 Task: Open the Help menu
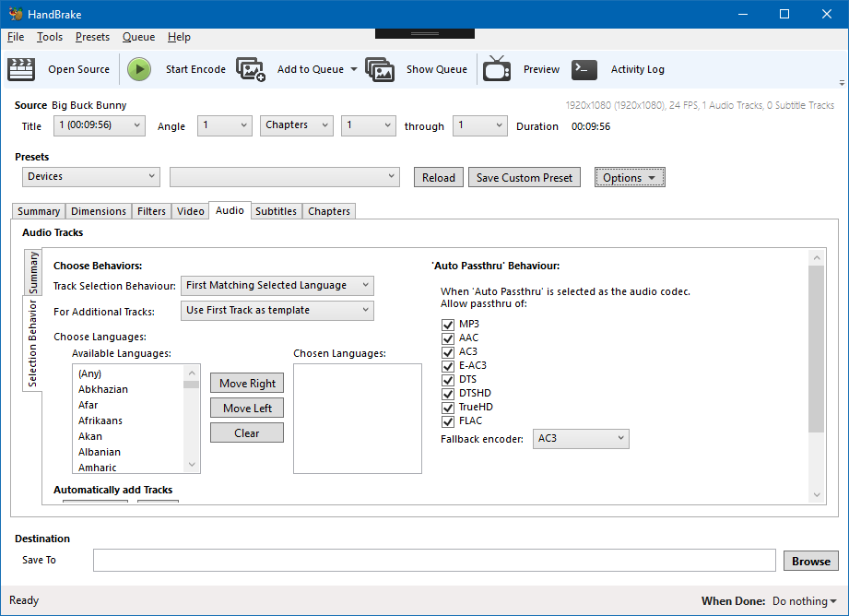click(179, 37)
